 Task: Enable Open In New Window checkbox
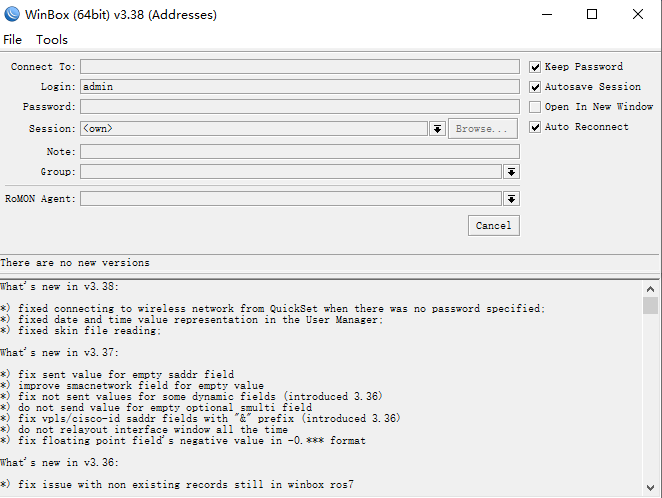[x=535, y=106]
